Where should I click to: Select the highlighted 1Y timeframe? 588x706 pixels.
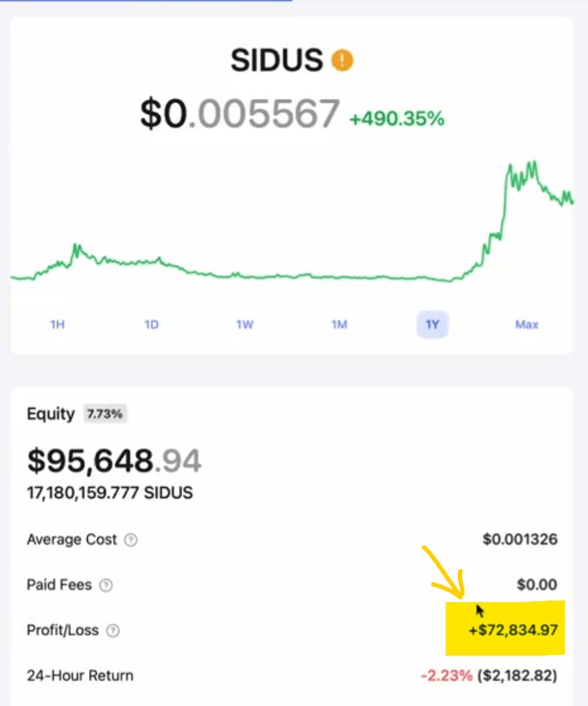[x=433, y=324]
